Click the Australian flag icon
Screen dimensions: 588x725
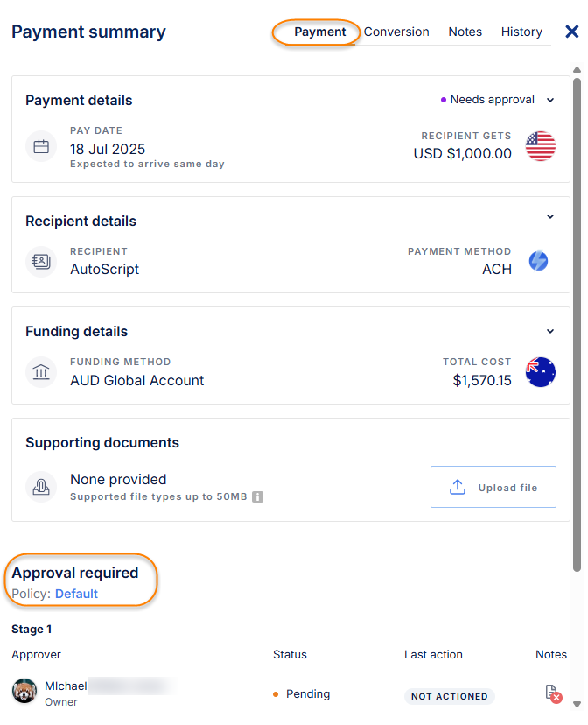(x=541, y=372)
